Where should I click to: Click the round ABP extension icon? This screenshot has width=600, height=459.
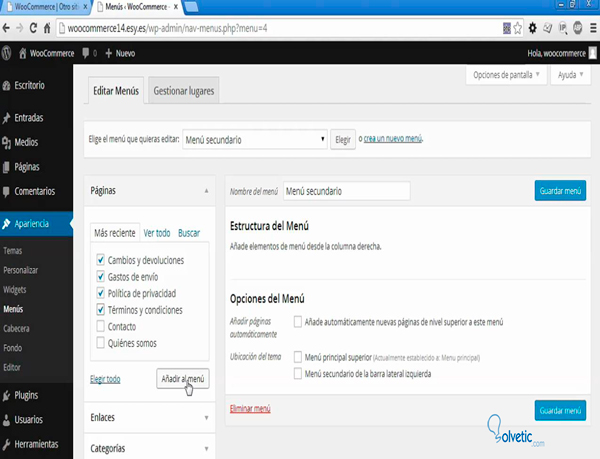578,28
